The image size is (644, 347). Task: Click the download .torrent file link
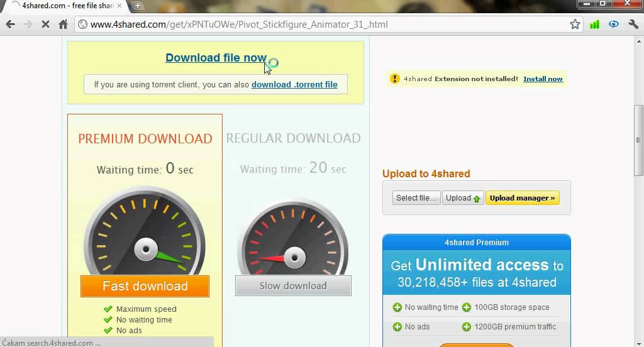pyautogui.click(x=294, y=85)
